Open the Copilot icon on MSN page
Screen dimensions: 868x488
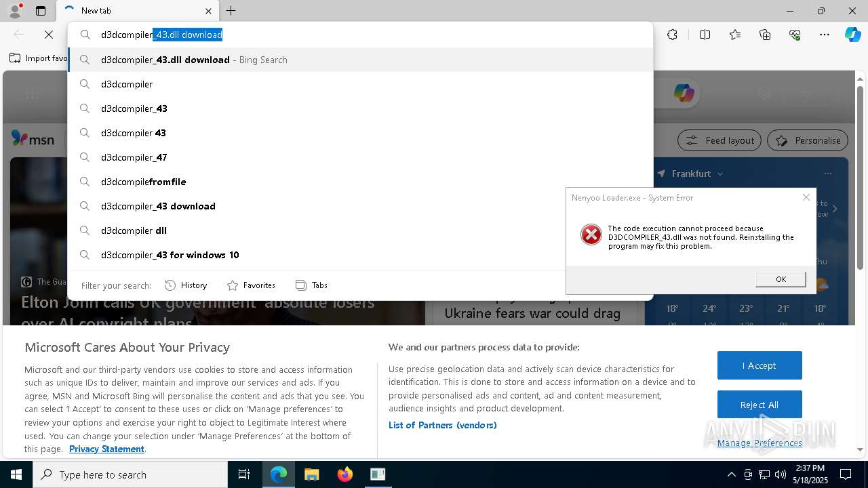tap(684, 93)
